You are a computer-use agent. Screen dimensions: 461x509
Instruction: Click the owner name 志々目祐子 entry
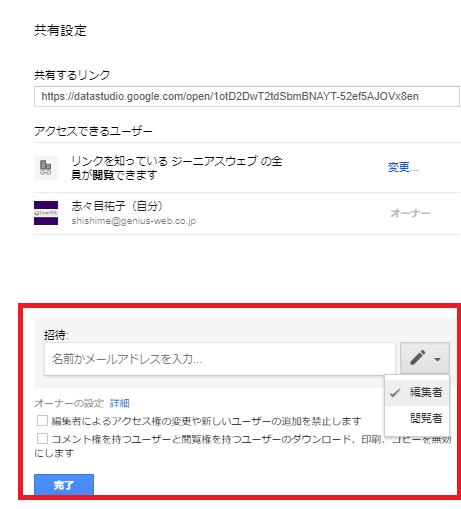coord(117,206)
